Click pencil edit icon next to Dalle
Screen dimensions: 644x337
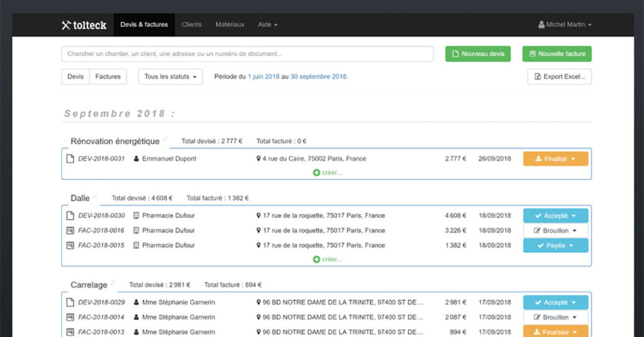(x=96, y=196)
